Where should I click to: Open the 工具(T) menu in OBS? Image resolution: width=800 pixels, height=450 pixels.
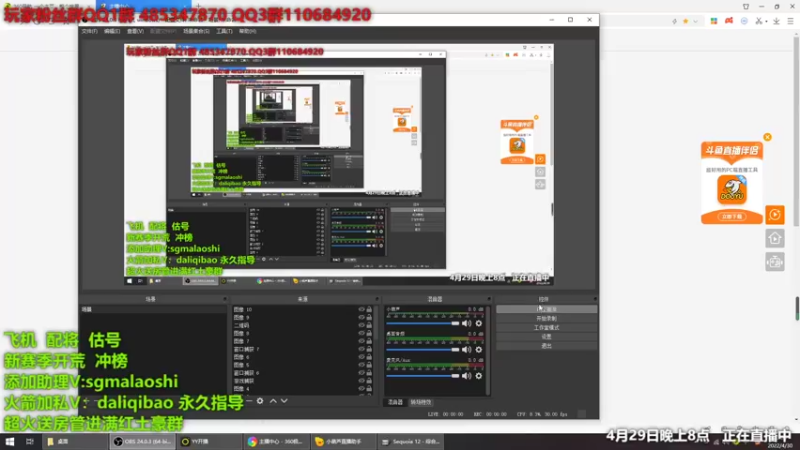[224, 31]
